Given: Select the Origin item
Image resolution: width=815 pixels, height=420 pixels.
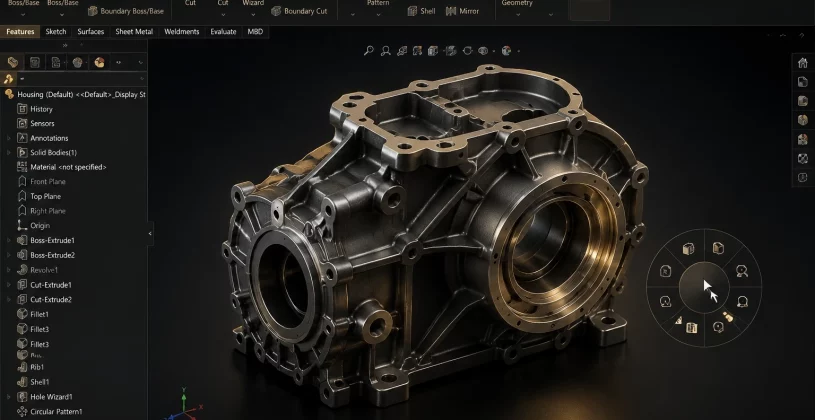Looking at the screenshot, I should pos(34,226).
